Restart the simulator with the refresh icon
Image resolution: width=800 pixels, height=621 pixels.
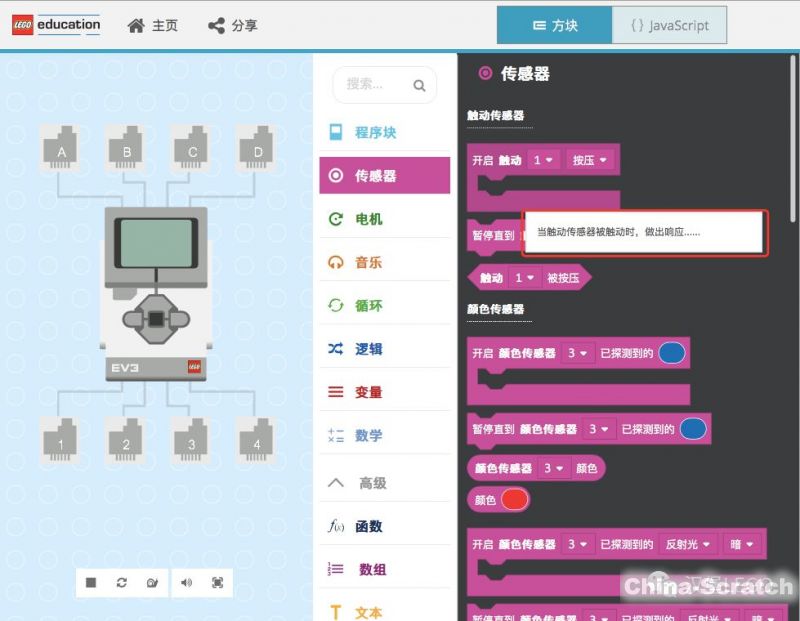(x=121, y=582)
